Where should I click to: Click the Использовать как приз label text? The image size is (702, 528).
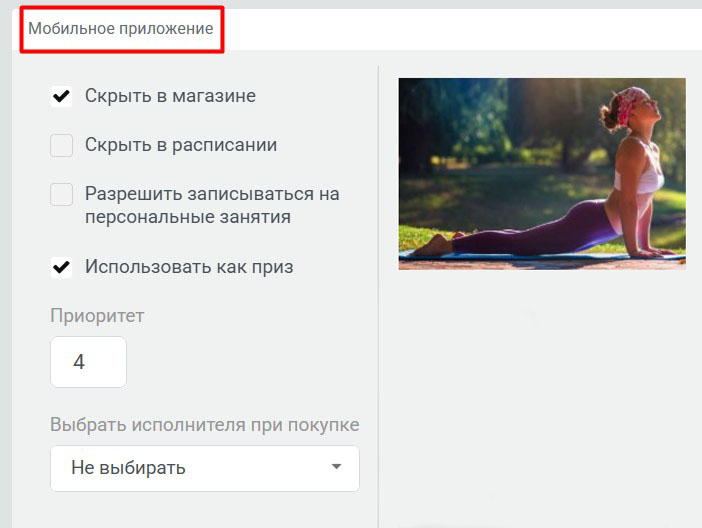tap(189, 267)
